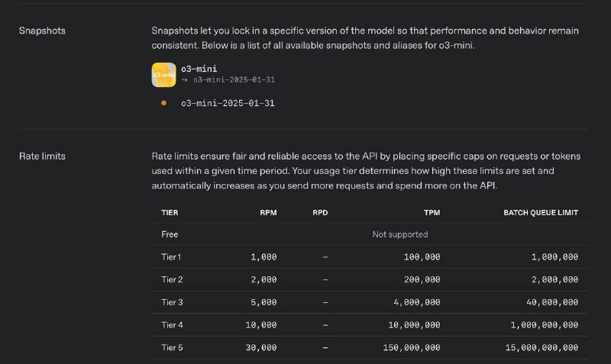Click the yellow o3-mini model icon

[x=163, y=74]
